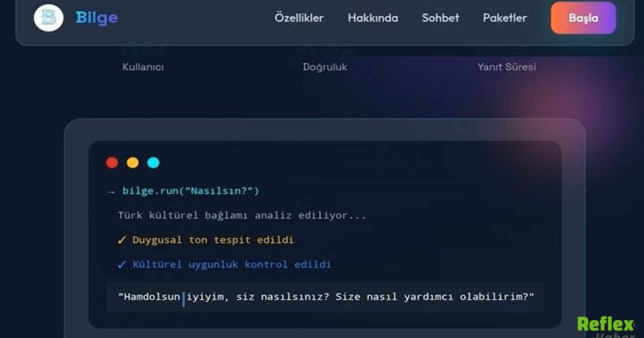Click the Kullanıcı statistic label
644x338 pixels.
point(143,68)
